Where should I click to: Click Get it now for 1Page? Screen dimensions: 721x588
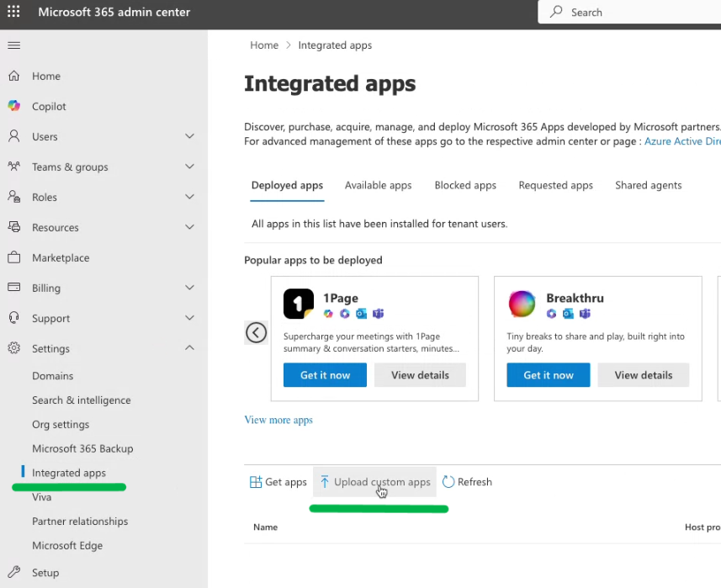click(325, 375)
